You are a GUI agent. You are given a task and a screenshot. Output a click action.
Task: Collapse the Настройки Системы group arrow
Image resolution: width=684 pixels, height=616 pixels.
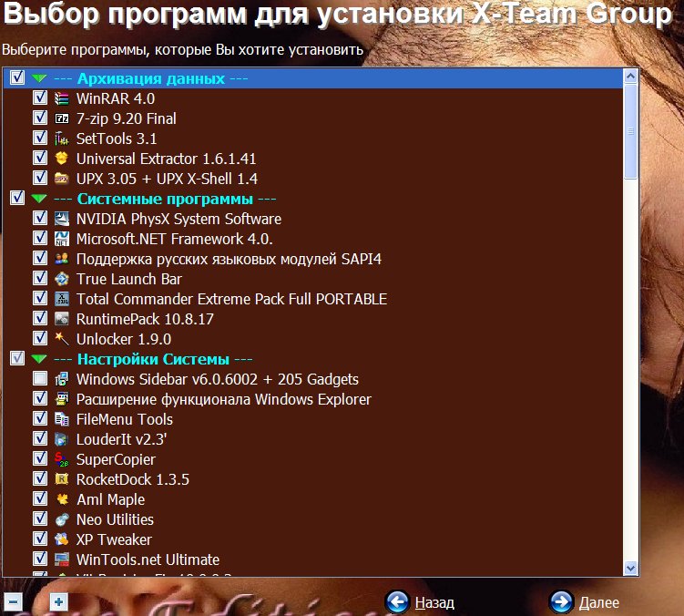click(x=39, y=359)
